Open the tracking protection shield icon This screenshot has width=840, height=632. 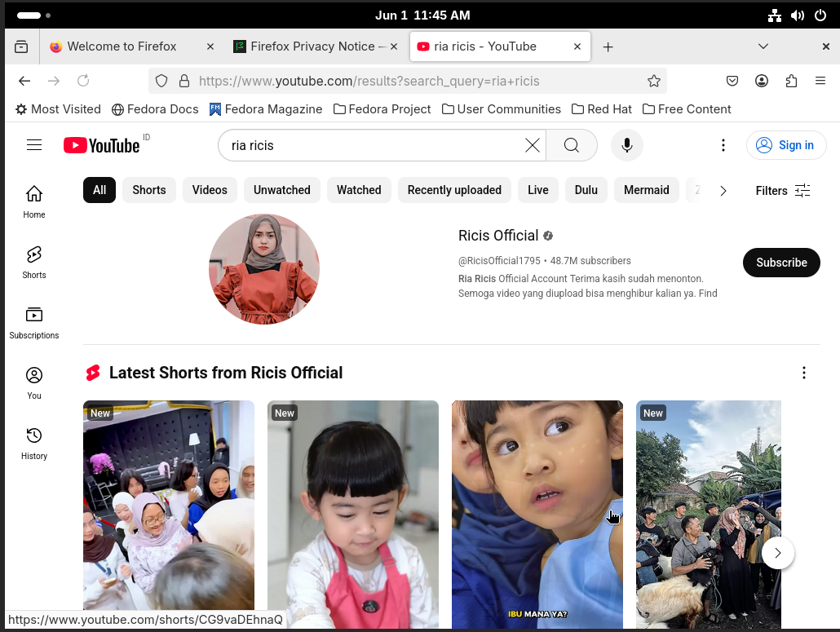[161, 81]
